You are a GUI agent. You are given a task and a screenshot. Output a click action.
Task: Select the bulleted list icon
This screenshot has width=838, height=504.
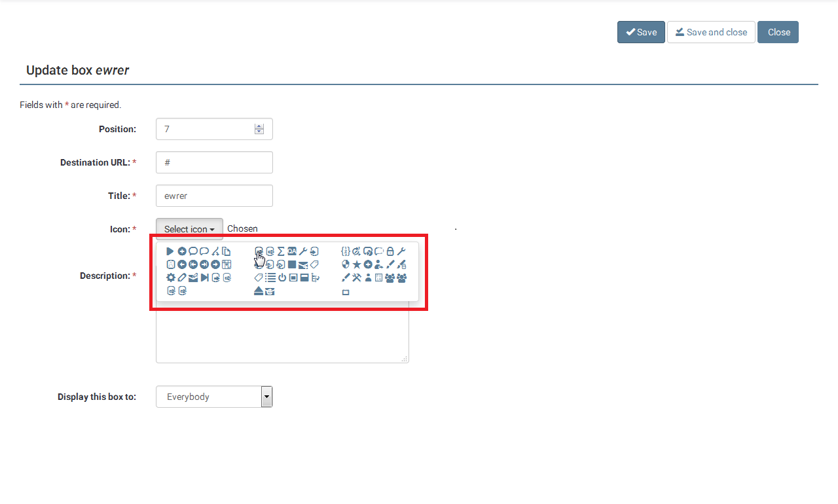[x=270, y=278]
